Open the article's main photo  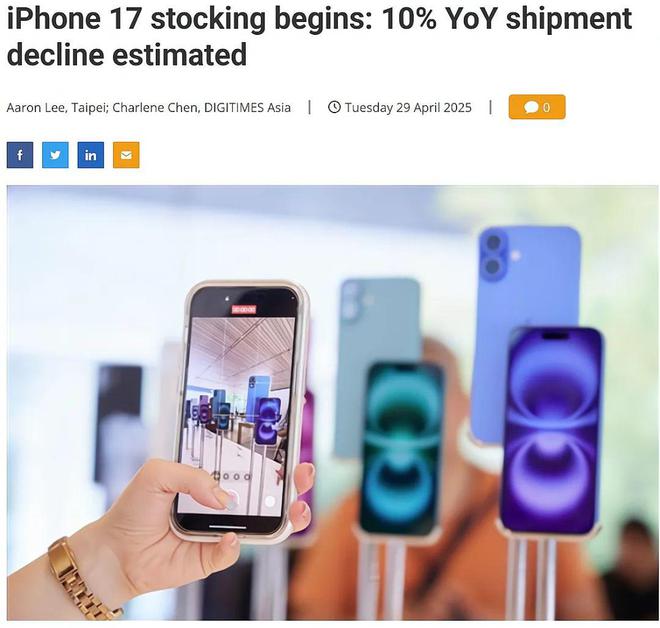[x=333, y=403]
